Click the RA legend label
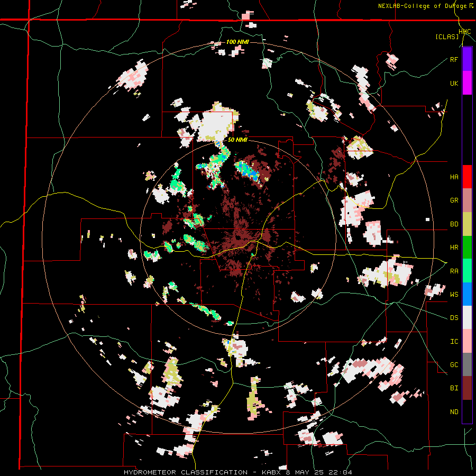476x476 pixels. pyautogui.click(x=454, y=271)
